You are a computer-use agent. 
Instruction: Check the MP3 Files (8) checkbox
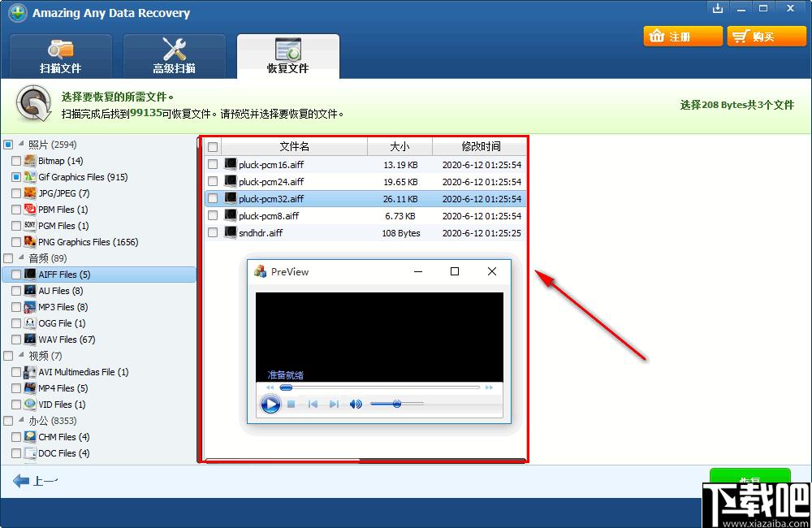tap(16, 307)
